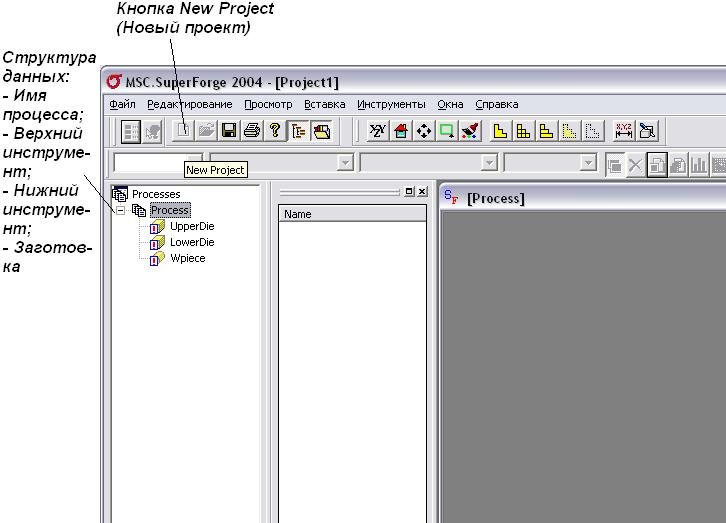This screenshot has width=726, height=523.
Task: Click the SF icon in the Process window title
Action: tap(451, 197)
